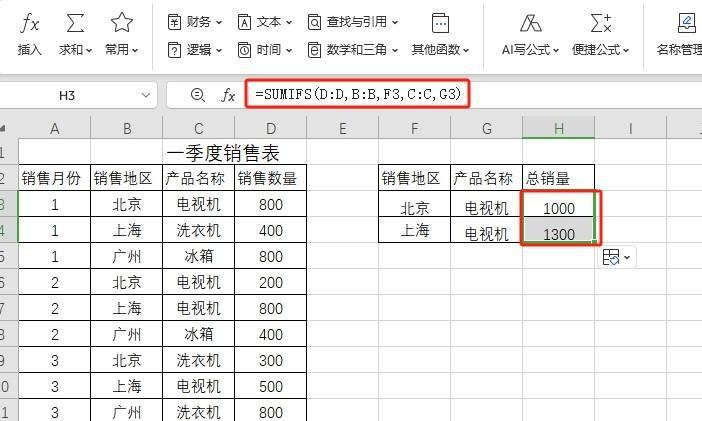Select 销售地区 header in column B

[127, 178]
